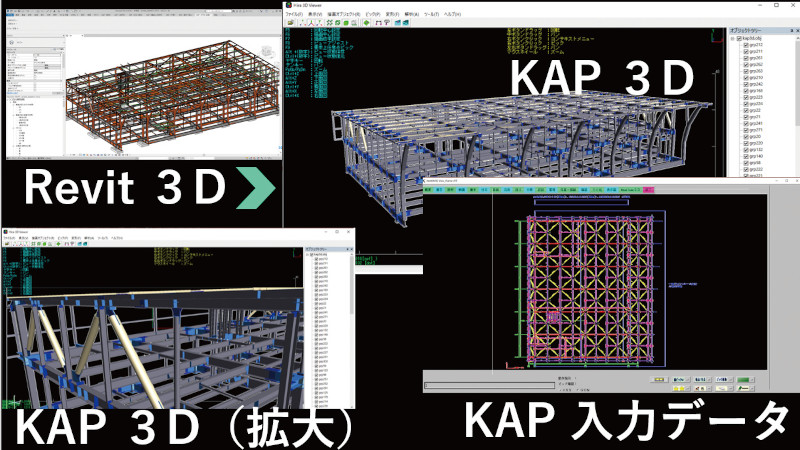This screenshot has height=450, width=800.
Task: Close the オブジェクトツリー panel in KAP 3D window
Action: tap(797, 31)
